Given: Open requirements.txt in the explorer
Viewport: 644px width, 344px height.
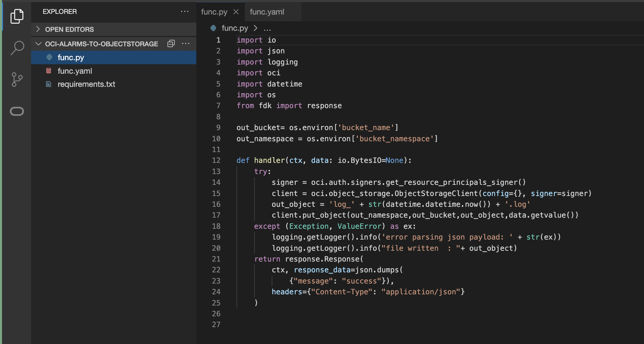Looking at the screenshot, I should coord(86,84).
